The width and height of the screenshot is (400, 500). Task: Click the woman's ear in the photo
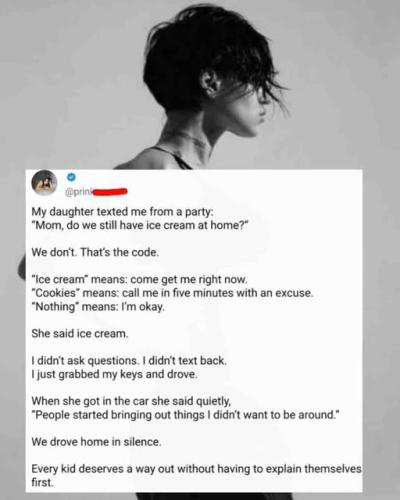[x=211, y=82]
